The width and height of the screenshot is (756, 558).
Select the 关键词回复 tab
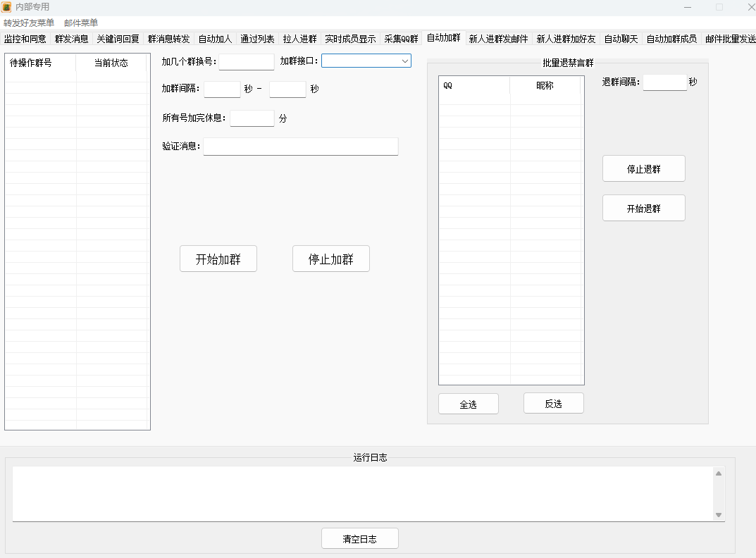click(118, 39)
